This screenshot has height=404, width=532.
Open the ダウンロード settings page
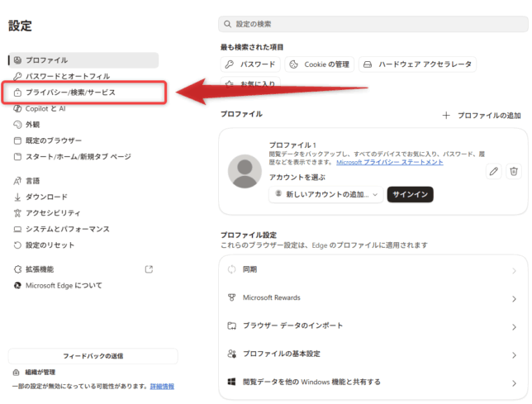click(x=83, y=197)
